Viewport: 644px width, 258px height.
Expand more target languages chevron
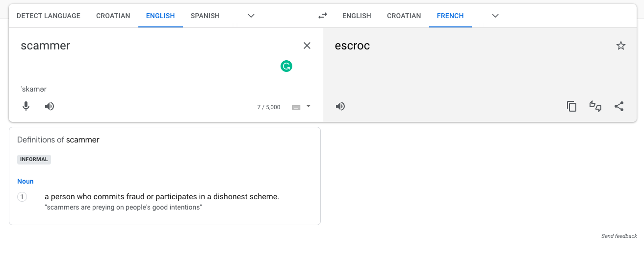point(495,16)
